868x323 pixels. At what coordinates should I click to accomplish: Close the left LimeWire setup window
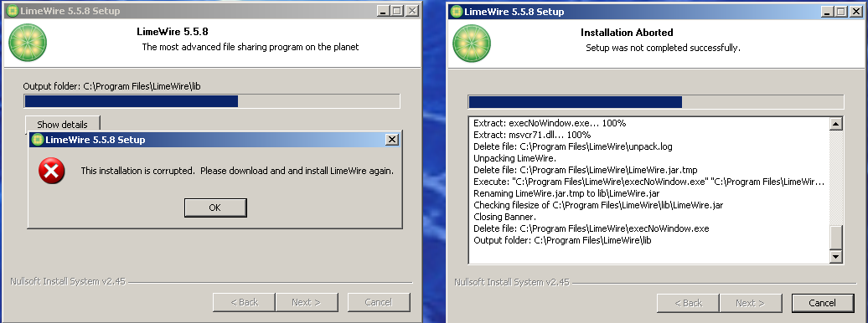412,11
